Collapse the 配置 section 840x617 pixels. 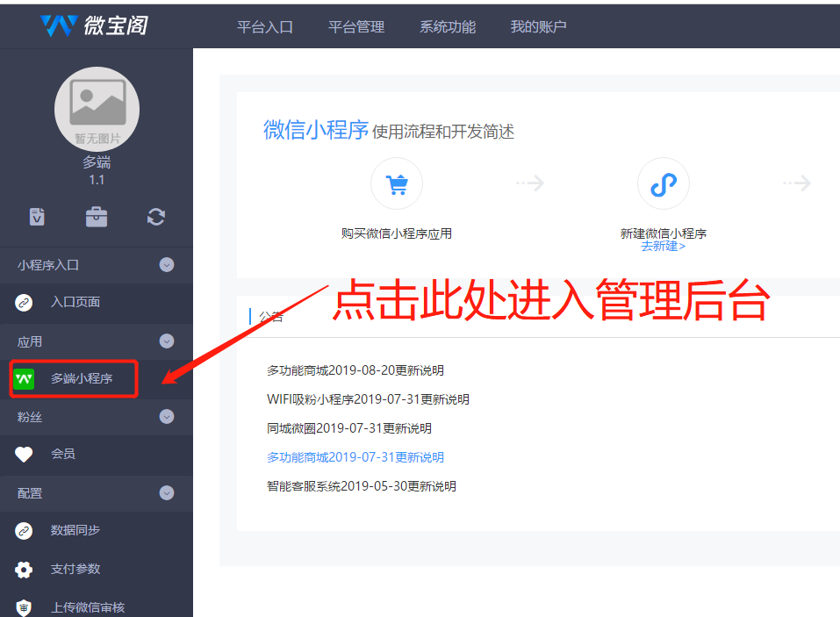[x=167, y=492]
